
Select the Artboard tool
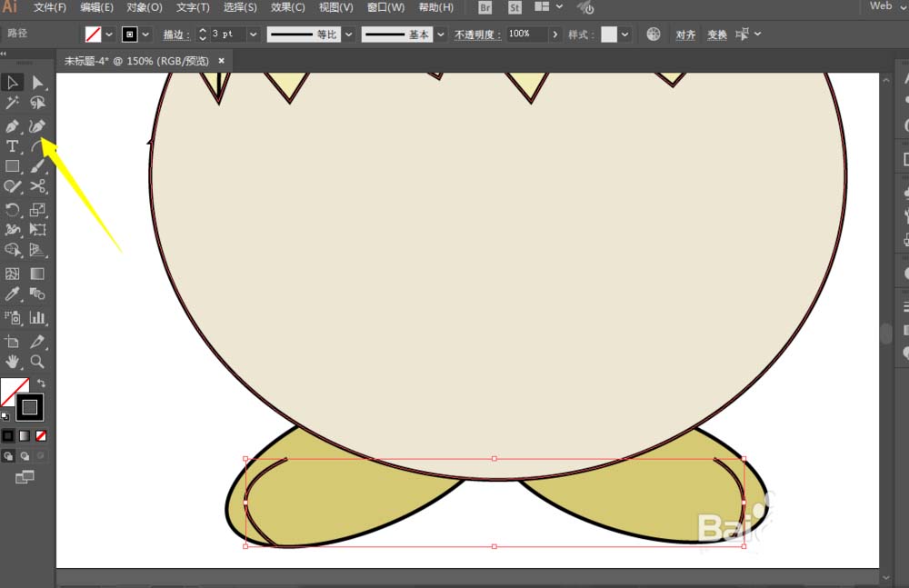pyautogui.click(x=12, y=342)
